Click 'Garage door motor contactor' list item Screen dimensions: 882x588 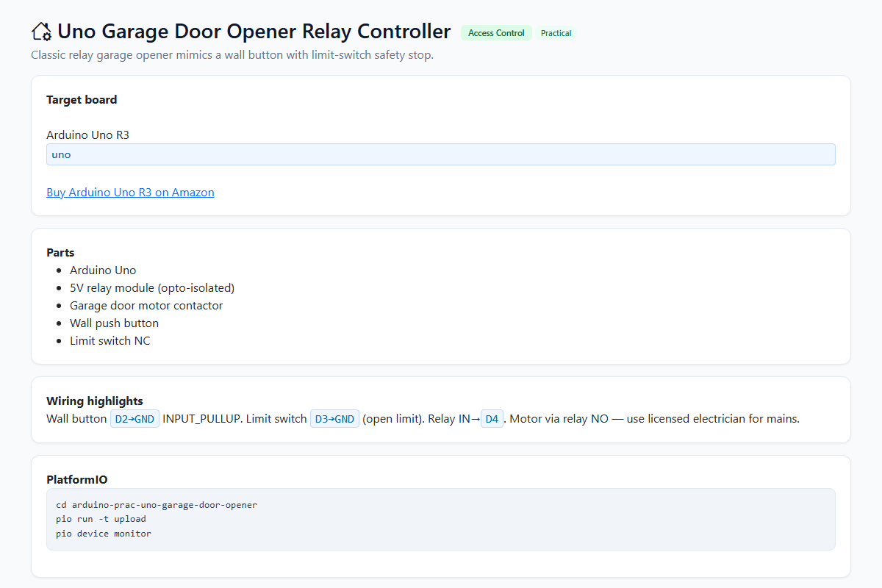pyautogui.click(x=146, y=306)
